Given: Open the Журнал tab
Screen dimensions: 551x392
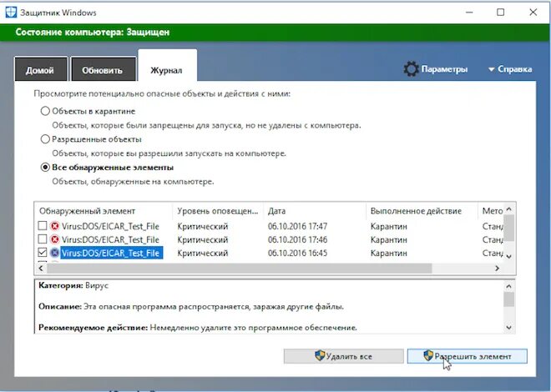Looking at the screenshot, I should click(167, 66).
